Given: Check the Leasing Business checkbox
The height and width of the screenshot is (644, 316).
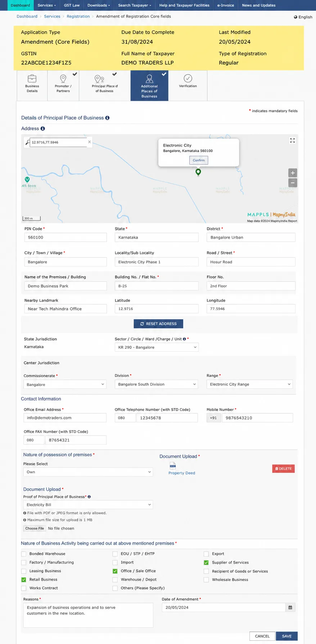Looking at the screenshot, I should pos(24,571).
